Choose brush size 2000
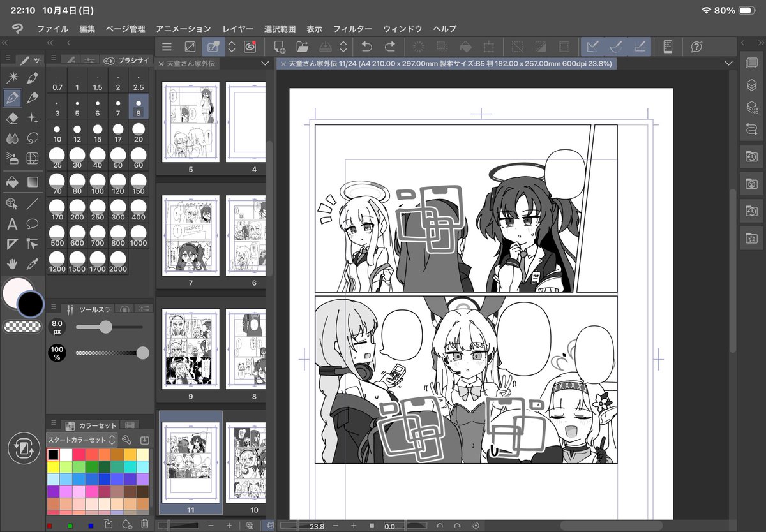 pyautogui.click(x=118, y=262)
